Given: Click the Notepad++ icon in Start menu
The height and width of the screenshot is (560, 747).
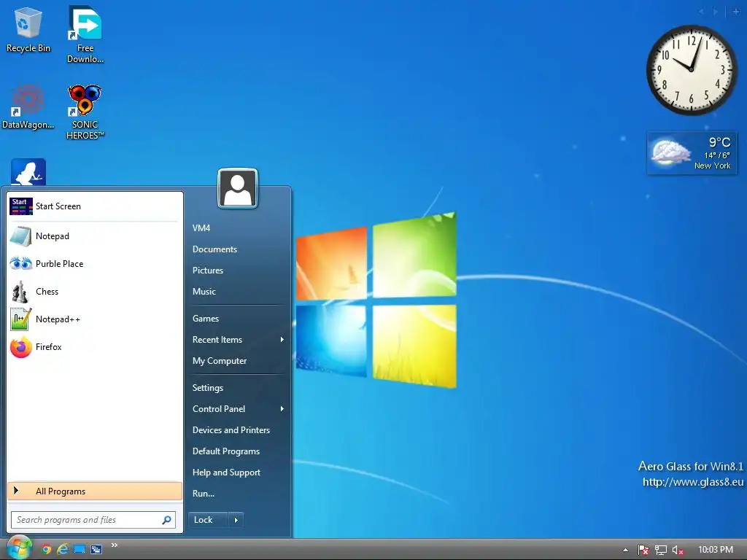Looking at the screenshot, I should [21, 319].
